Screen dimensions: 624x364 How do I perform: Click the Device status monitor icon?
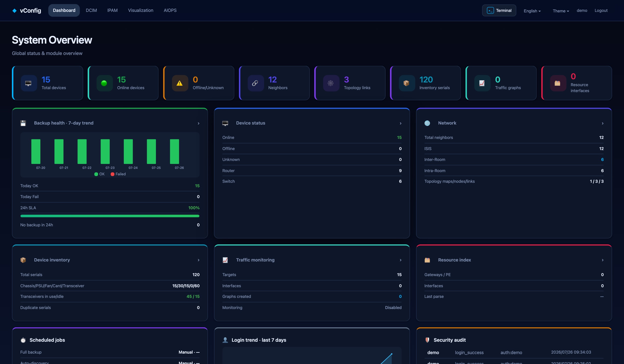[x=225, y=123]
